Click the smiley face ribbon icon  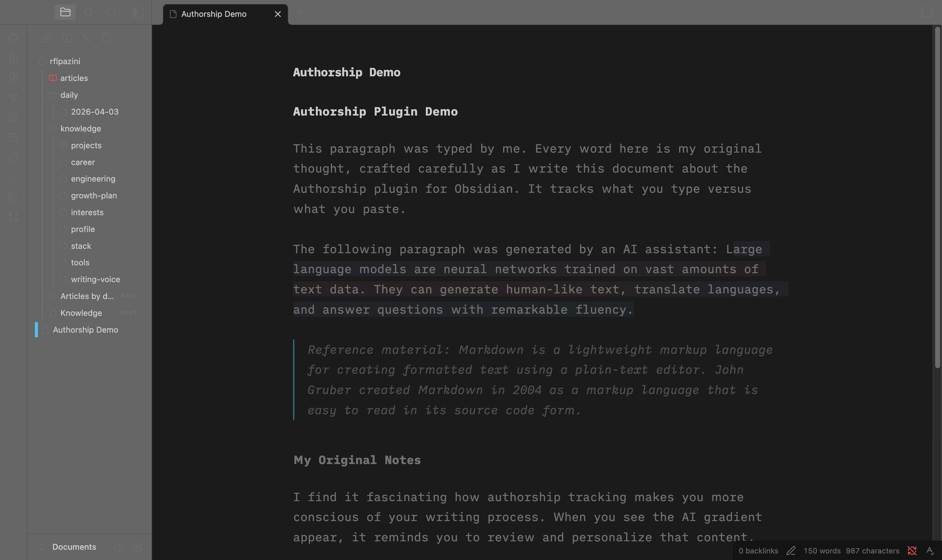(14, 38)
